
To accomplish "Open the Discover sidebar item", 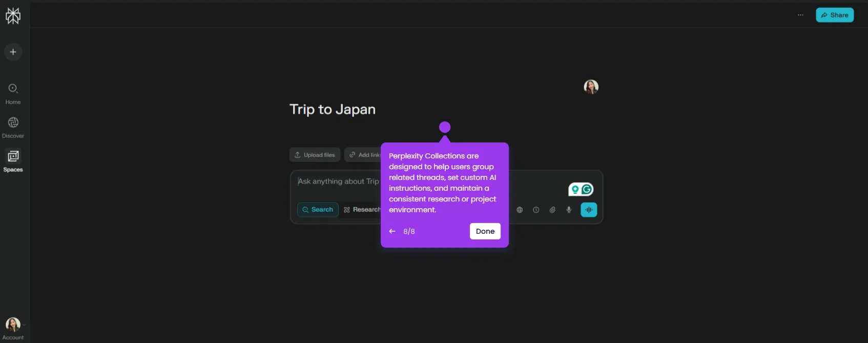I will [x=13, y=128].
